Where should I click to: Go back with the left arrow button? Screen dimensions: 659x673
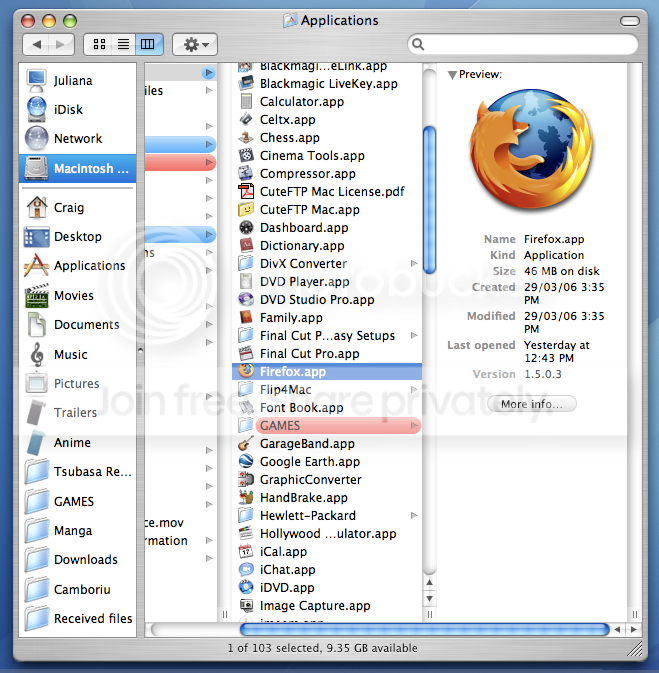coord(36,44)
